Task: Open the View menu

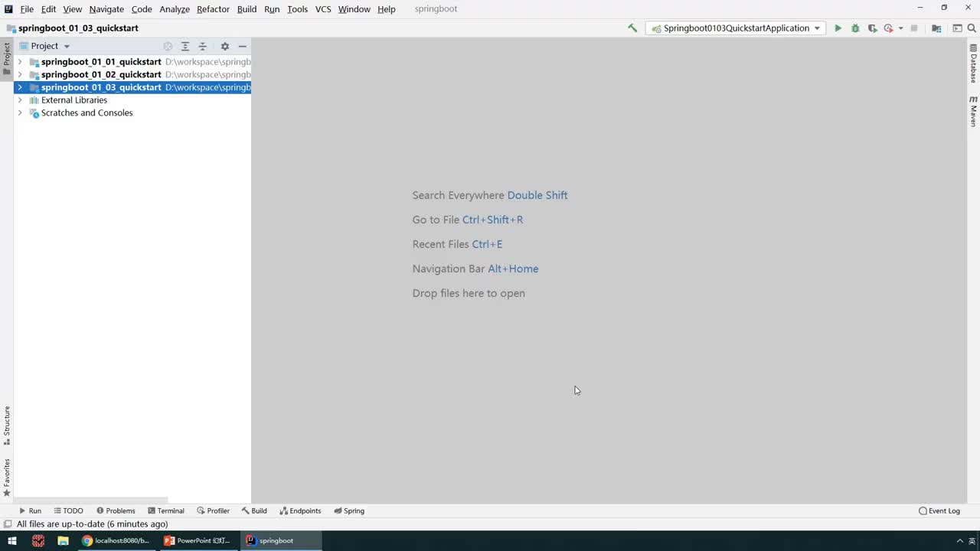Action: coord(73,9)
